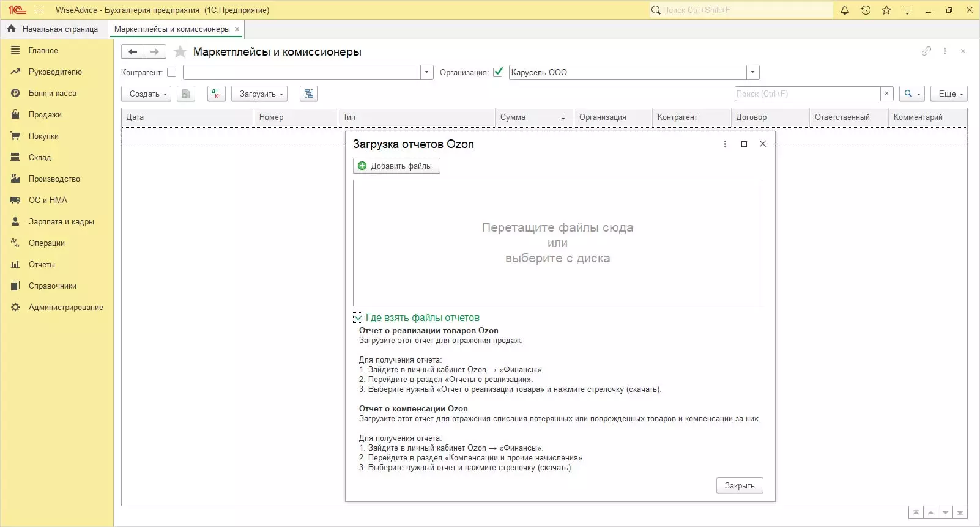
Task: Click the file drop area to choose from disk
Action: (558, 243)
